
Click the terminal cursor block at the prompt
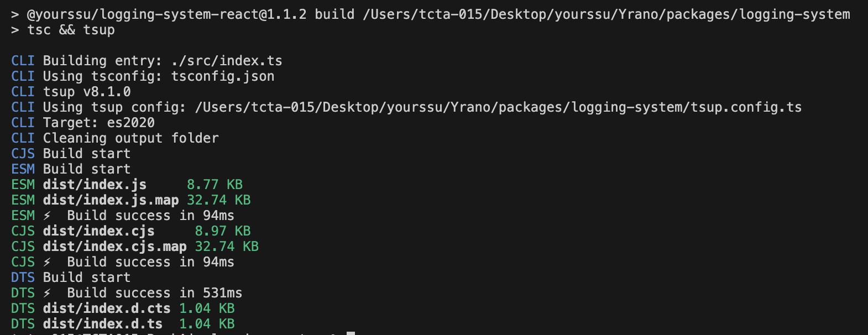click(x=351, y=333)
